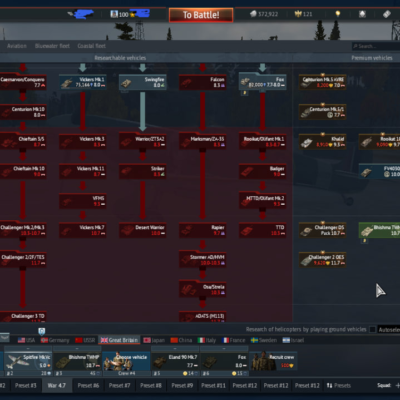Select the Preset #6 tab
Image resolution: width=400 pixels, height=400 pixels.
(x=88, y=386)
